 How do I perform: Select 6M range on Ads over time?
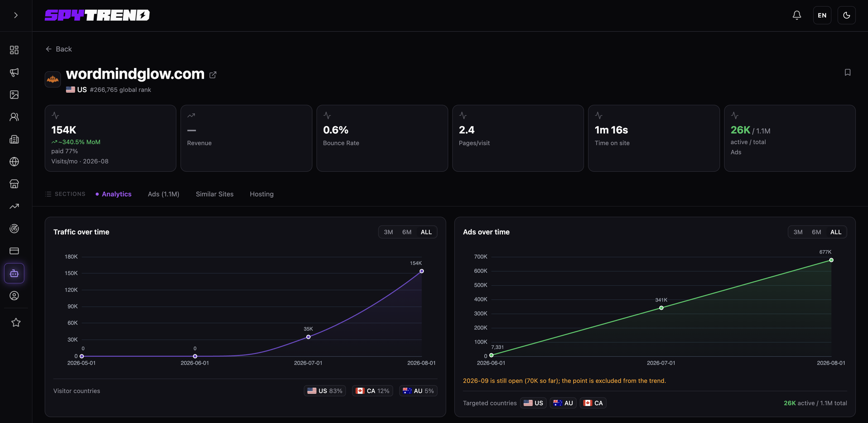pos(816,232)
